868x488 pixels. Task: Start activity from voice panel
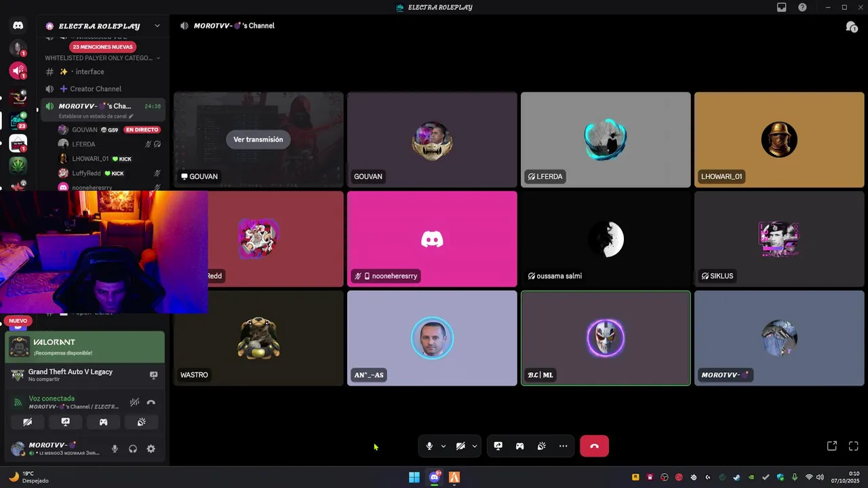pyautogui.click(x=103, y=422)
